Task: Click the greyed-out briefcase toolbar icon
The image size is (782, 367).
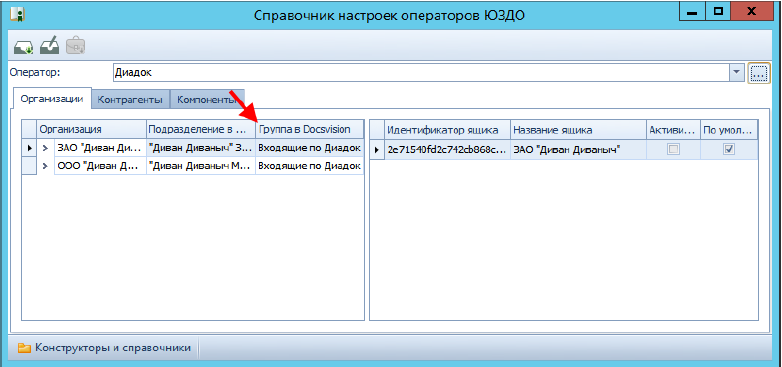Action: [x=76, y=45]
